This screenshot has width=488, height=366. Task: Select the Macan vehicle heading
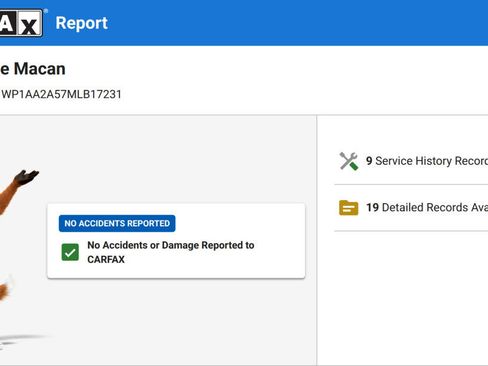click(x=33, y=69)
